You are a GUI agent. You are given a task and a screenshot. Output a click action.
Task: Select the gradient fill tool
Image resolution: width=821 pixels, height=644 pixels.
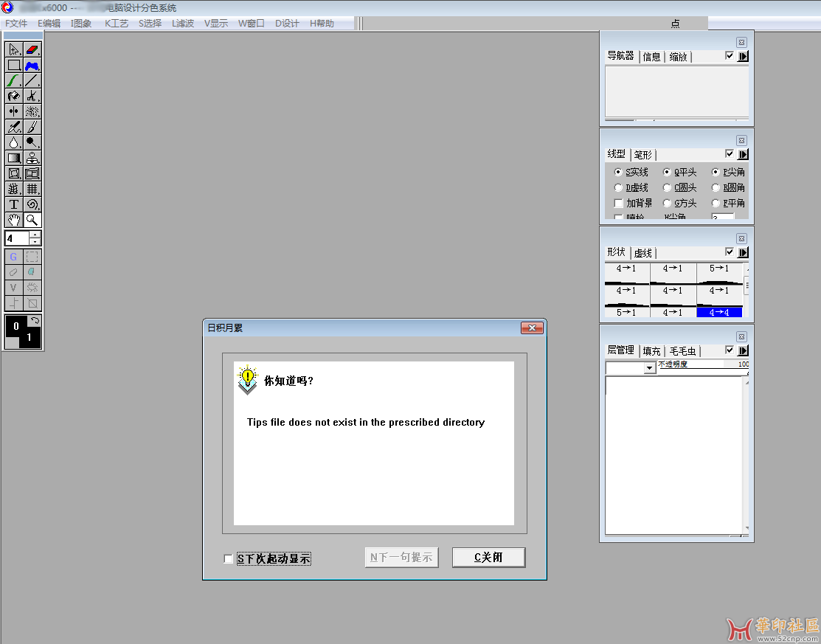[x=14, y=158]
